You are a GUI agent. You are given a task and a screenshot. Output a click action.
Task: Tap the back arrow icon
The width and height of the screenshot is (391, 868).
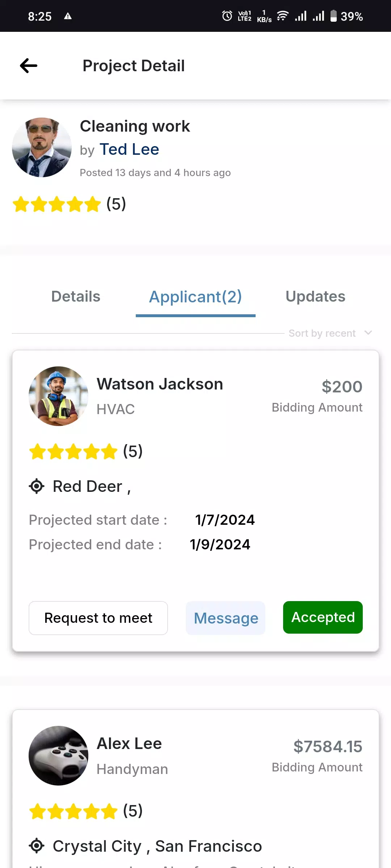(x=29, y=66)
